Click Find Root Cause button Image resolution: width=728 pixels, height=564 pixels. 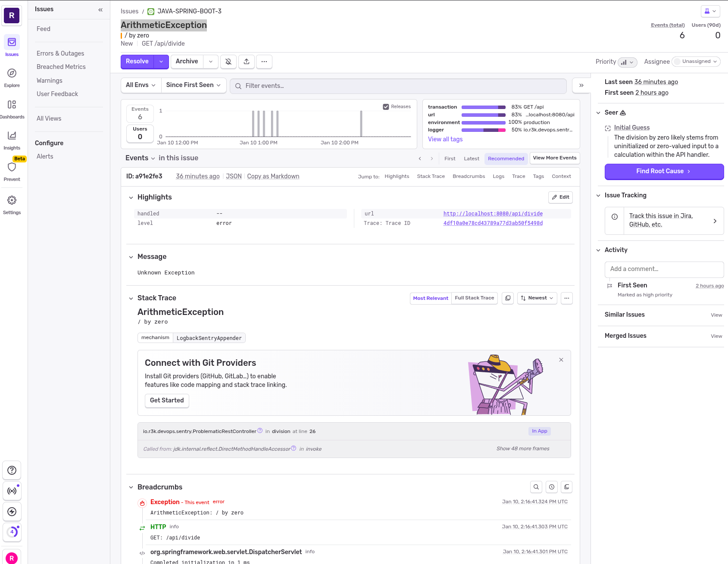tap(664, 171)
